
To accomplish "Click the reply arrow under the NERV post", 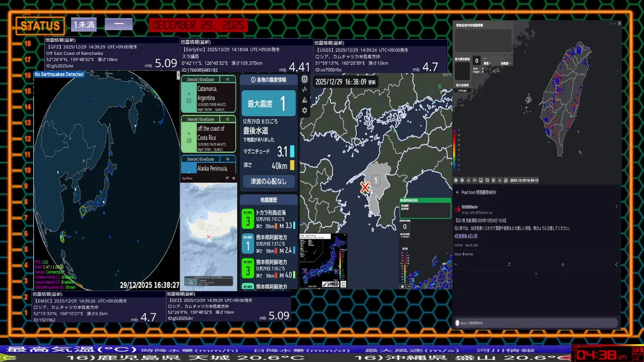I will pos(456,264).
